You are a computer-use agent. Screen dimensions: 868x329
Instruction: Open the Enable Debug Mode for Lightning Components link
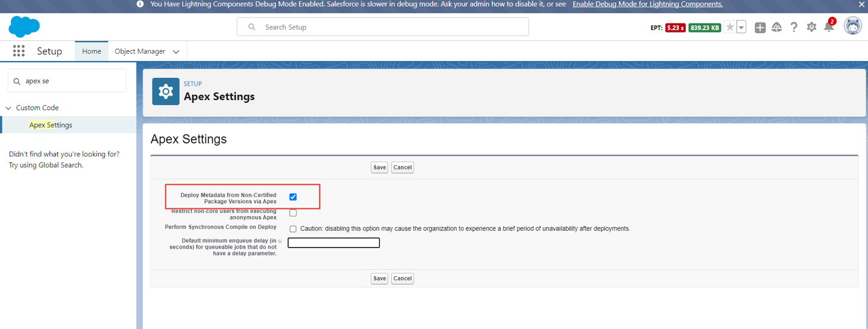647,4
